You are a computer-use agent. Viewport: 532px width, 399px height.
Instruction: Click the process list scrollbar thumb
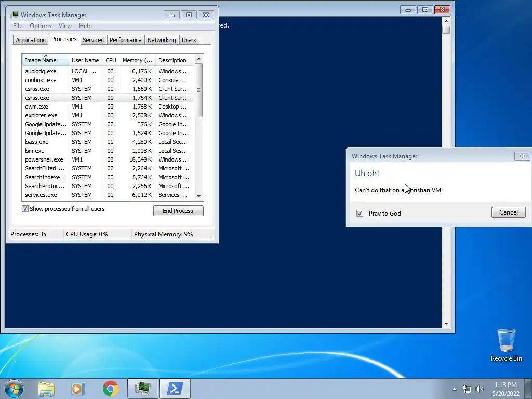pos(199,90)
